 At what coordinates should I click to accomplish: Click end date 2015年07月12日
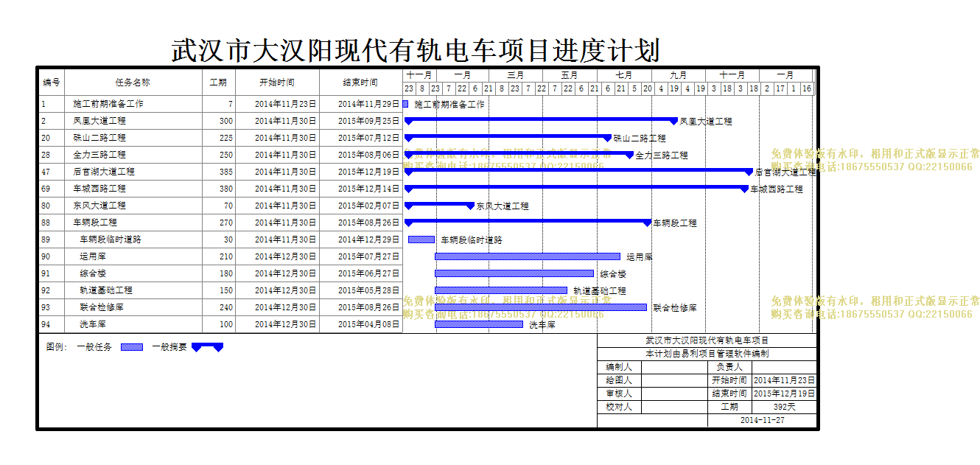click(368, 138)
